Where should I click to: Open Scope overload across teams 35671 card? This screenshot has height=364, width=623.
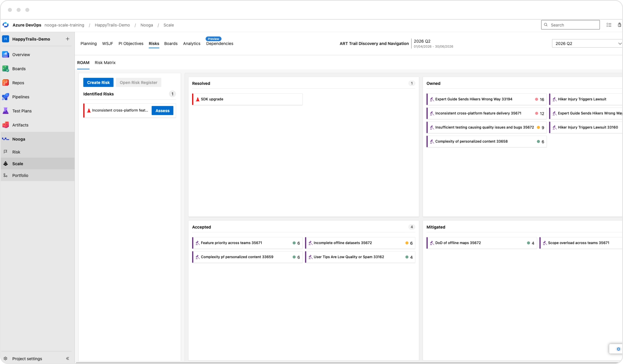581,243
